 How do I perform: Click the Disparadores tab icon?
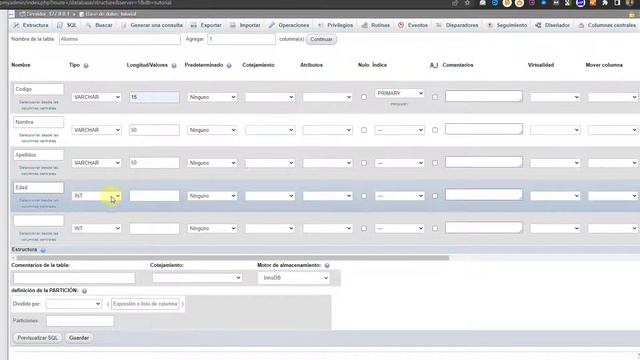click(439, 25)
